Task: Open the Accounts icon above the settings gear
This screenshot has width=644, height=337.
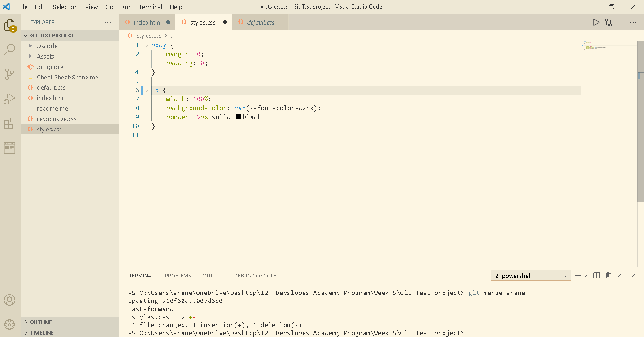Action: [x=9, y=300]
